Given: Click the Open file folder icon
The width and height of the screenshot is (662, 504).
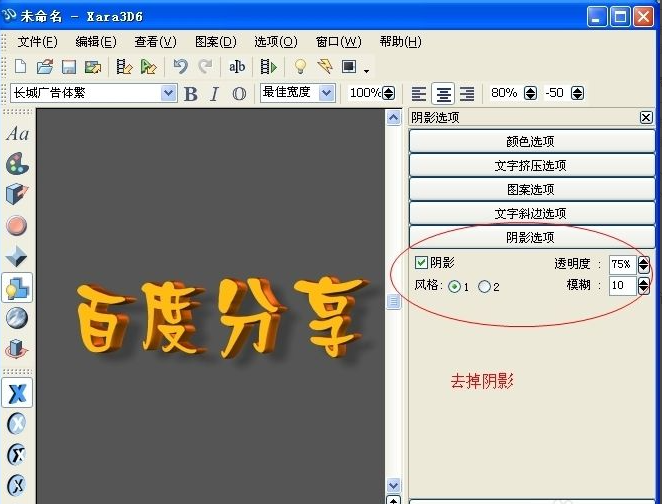Looking at the screenshot, I should coord(44,67).
